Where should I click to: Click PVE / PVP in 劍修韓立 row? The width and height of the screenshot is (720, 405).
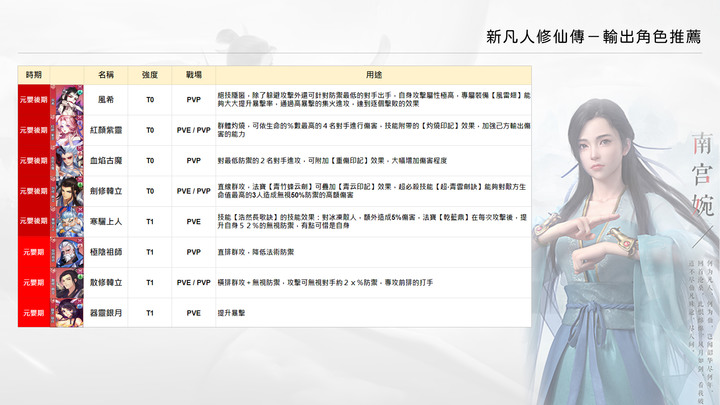click(x=193, y=191)
